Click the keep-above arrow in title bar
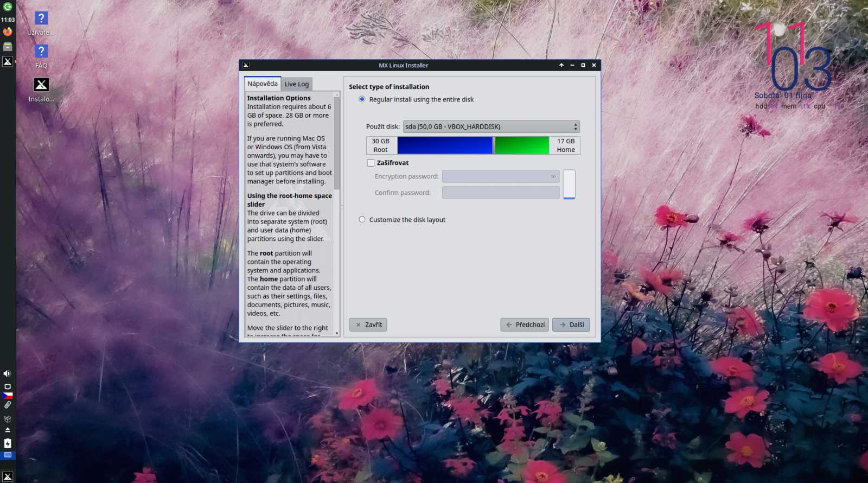 pyautogui.click(x=561, y=65)
